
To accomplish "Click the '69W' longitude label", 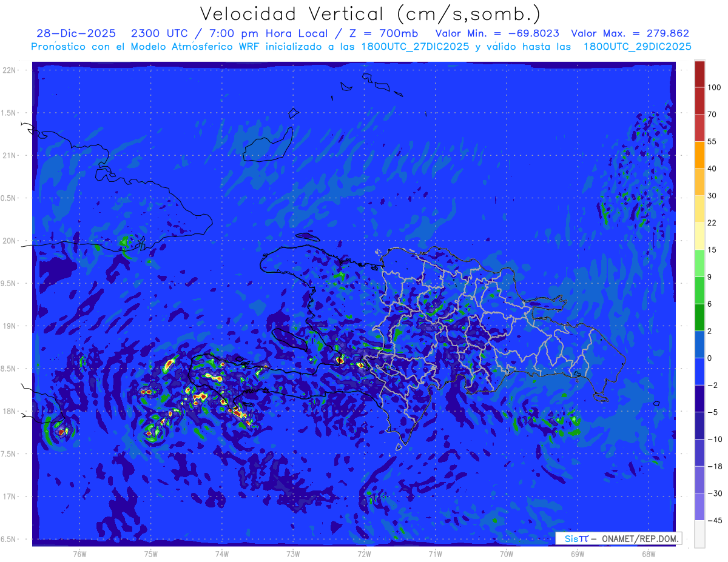I will 578,554.
